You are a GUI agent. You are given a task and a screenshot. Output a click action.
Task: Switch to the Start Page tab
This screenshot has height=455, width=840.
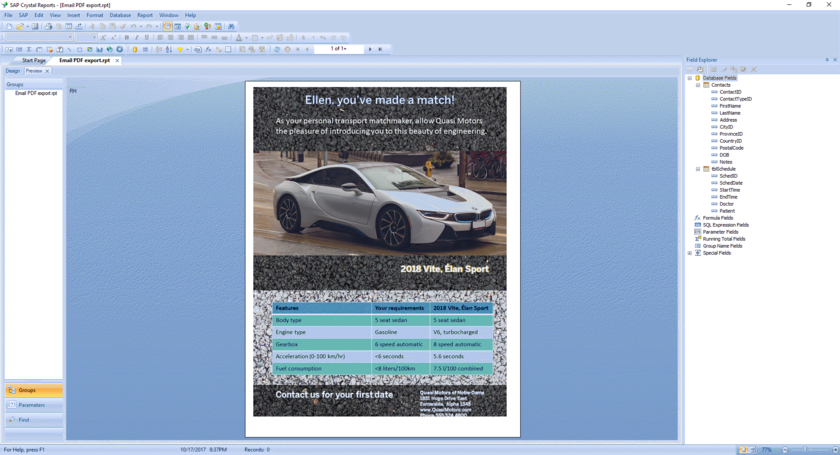point(33,61)
